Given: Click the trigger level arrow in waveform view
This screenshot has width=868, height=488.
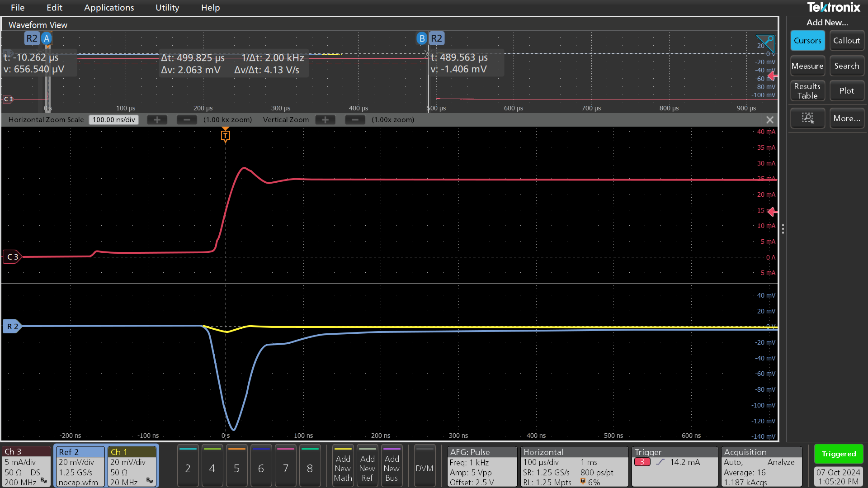Looking at the screenshot, I should coord(773,211).
